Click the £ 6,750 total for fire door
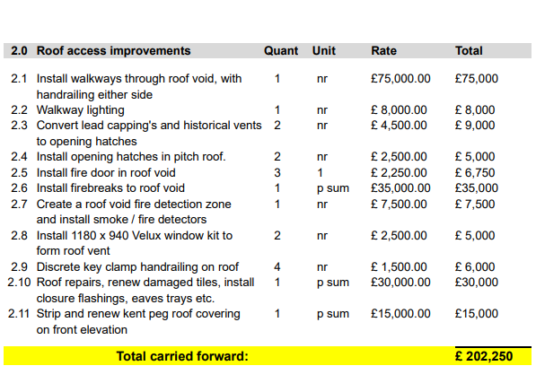The height and width of the screenshot is (392, 536). coord(475,173)
